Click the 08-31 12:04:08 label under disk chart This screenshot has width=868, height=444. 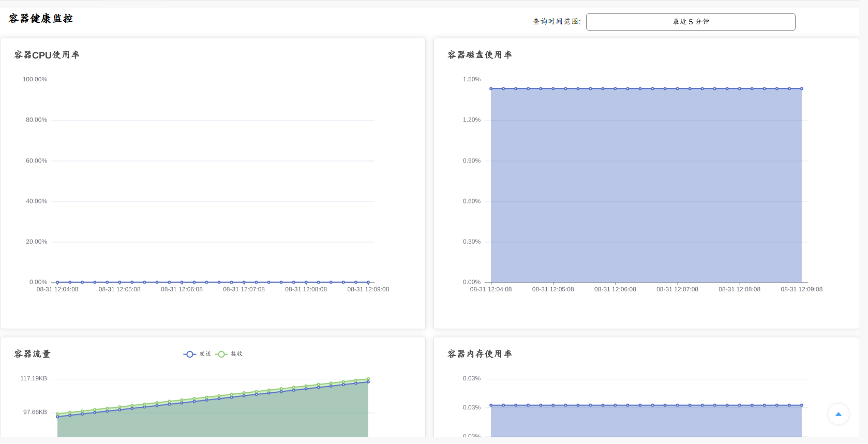[x=490, y=289]
